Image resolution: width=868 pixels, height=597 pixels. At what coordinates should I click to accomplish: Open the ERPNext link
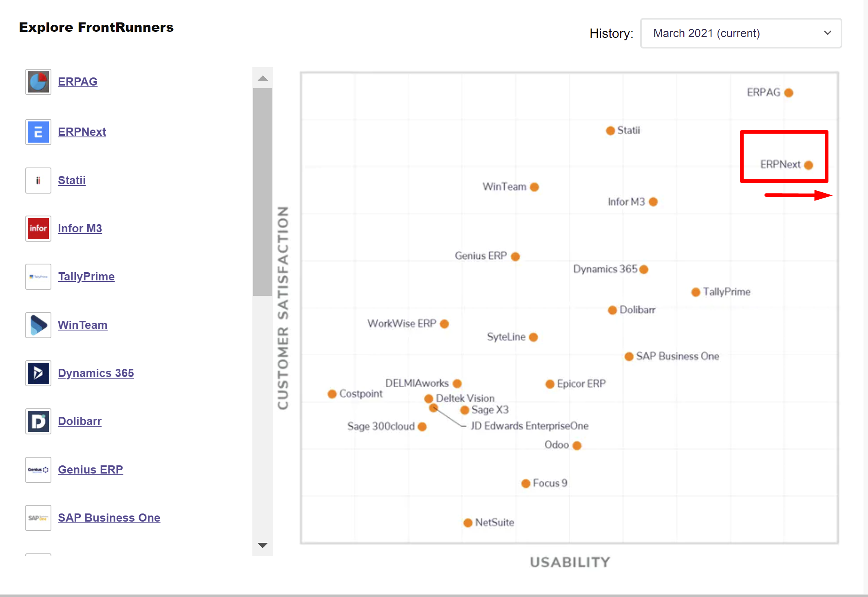82,132
